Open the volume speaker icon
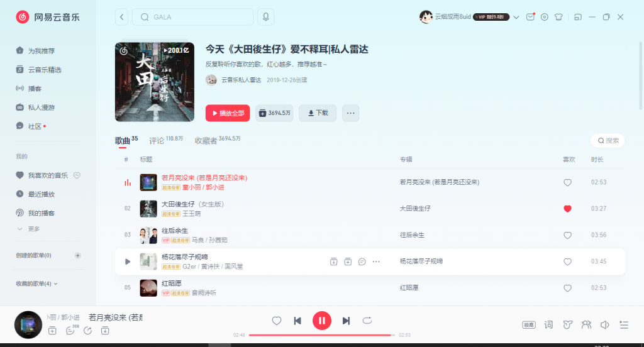 point(604,325)
